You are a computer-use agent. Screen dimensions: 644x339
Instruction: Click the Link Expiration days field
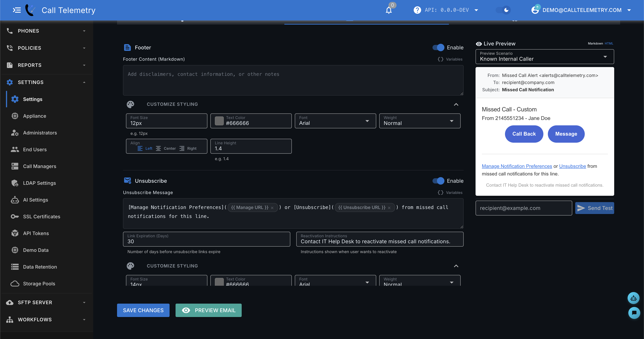pos(206,239)
